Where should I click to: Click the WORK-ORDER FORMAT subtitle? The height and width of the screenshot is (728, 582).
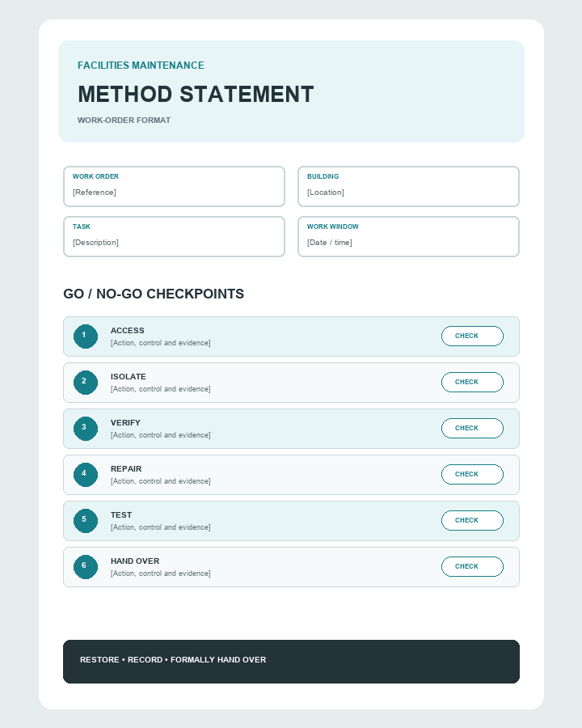124,121
